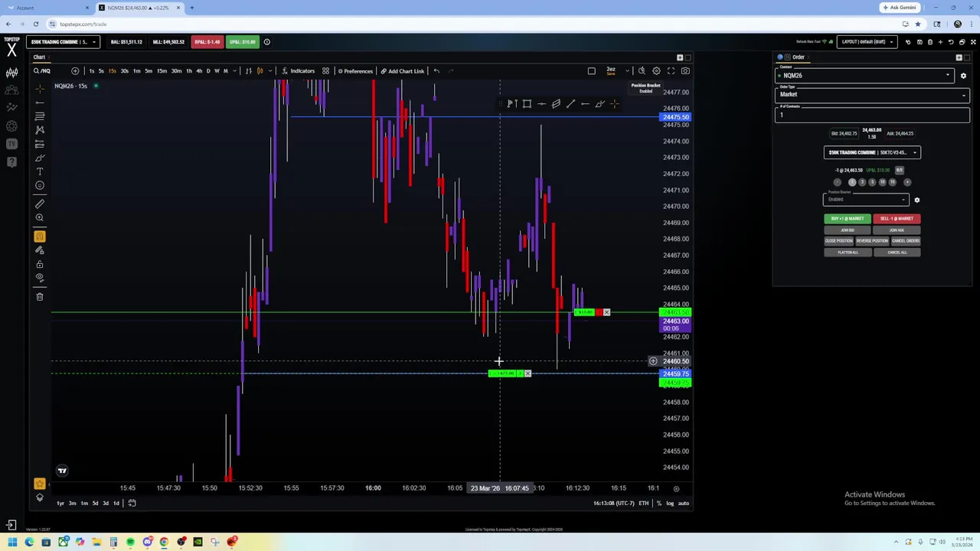Toggle lock all drawings

click(x=40, y=264)
